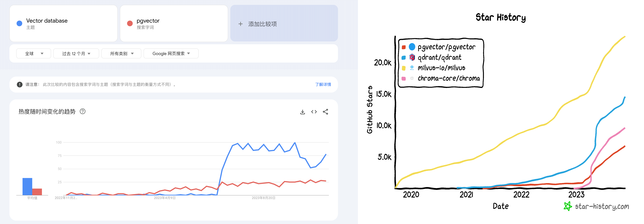Open the 所有类别 category dropdown
Viewport: 644px width, 224px height.
(x=121, y=53)
